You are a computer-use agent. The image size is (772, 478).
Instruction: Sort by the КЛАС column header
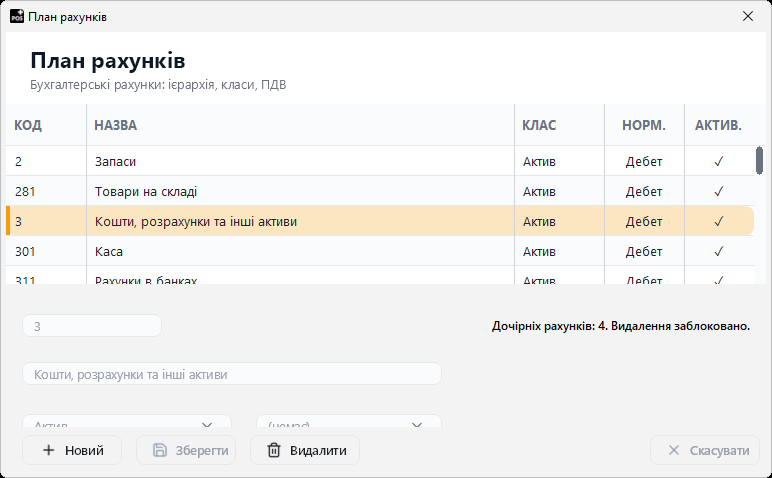[x=559, y=125]
